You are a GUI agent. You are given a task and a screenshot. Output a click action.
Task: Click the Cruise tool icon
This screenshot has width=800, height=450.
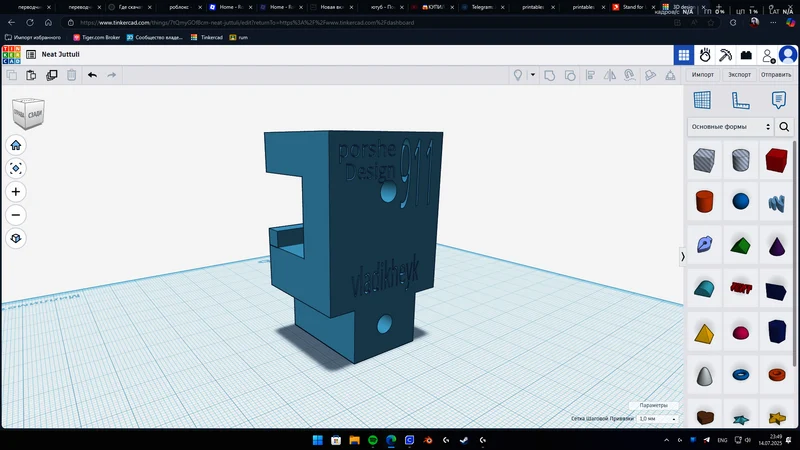pos(630,76)
